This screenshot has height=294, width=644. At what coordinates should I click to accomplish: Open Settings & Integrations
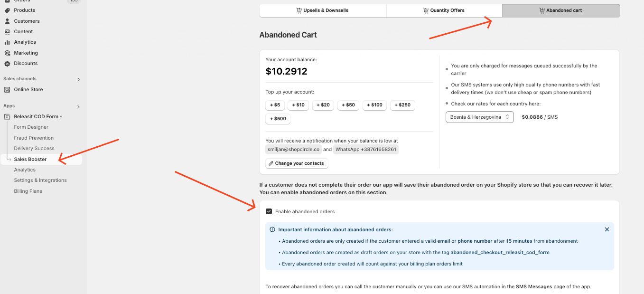click(40, 180)
